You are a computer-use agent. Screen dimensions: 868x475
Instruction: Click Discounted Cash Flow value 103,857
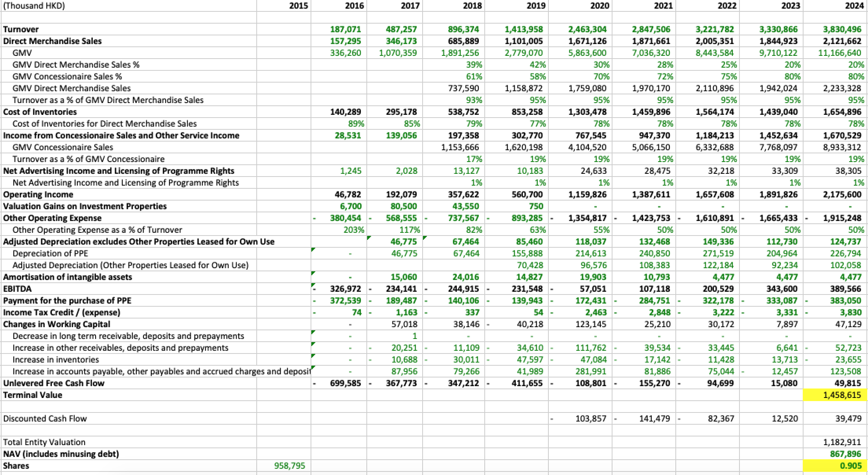click(591, 419)
